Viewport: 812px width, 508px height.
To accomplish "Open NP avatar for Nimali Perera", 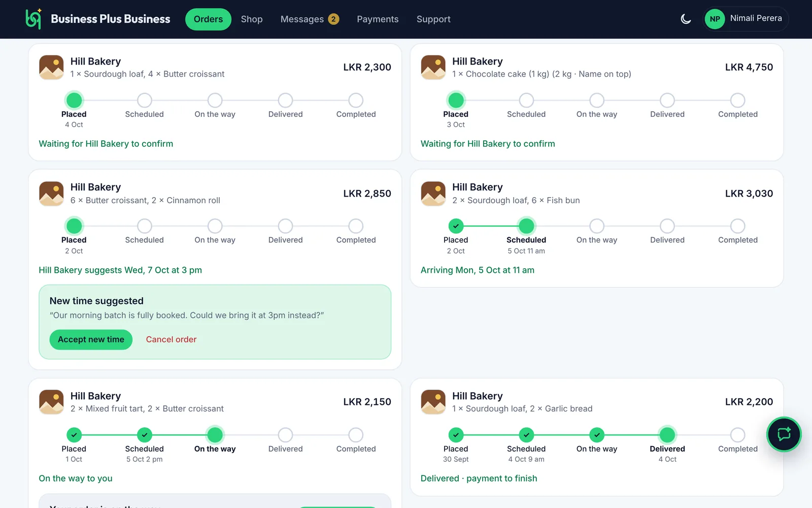I will coord(715,19).
